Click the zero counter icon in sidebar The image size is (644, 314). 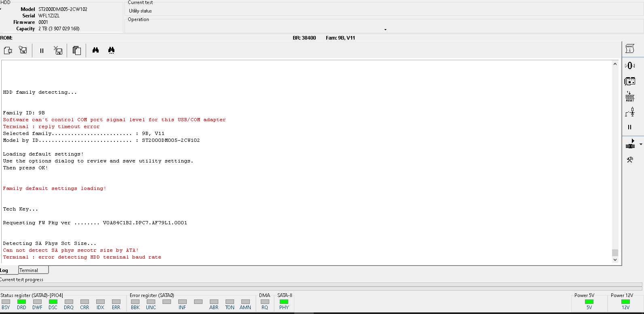point(630,65)
